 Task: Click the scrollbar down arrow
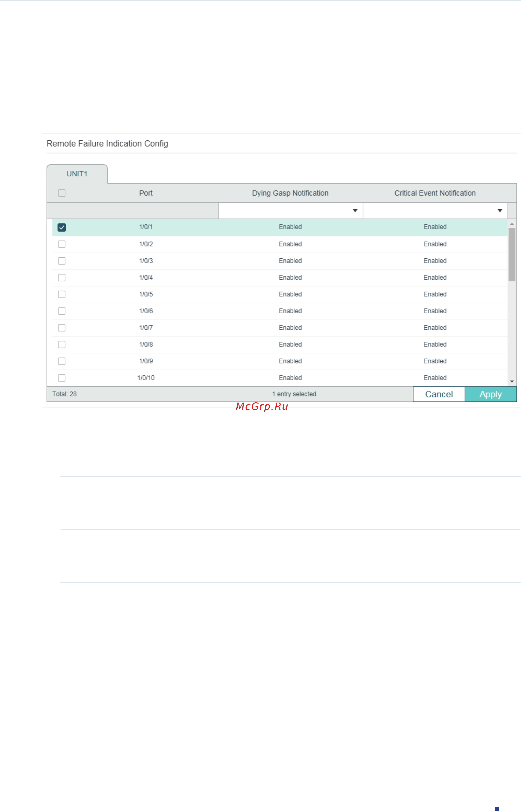pos(512,381)
